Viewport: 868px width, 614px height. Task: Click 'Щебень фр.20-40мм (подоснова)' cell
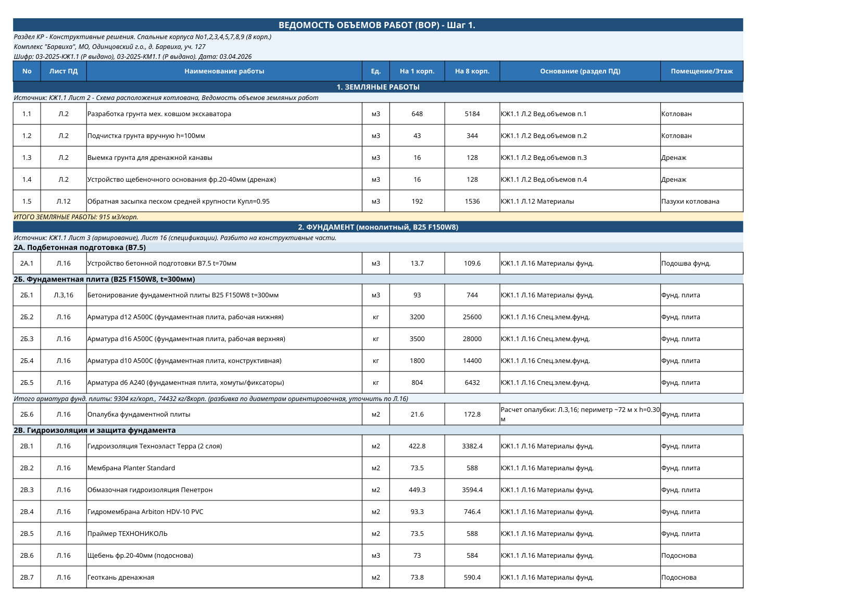(x=224, y=555)
